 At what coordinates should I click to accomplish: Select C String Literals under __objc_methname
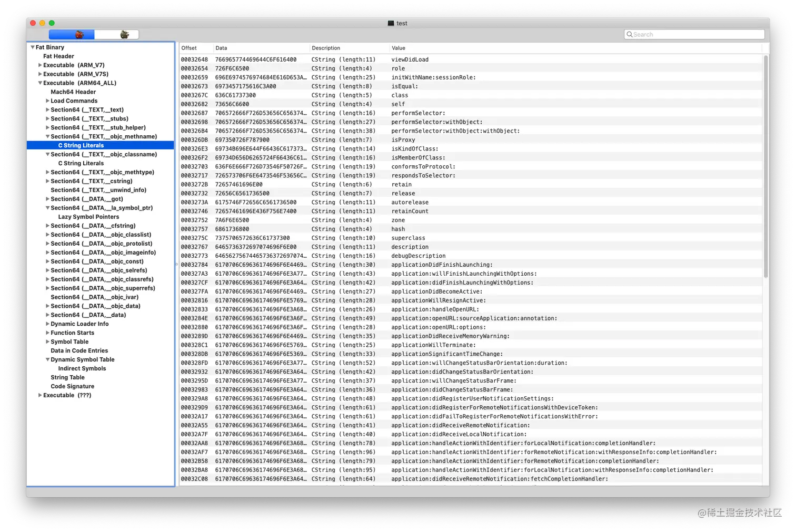tap(81, 146)
